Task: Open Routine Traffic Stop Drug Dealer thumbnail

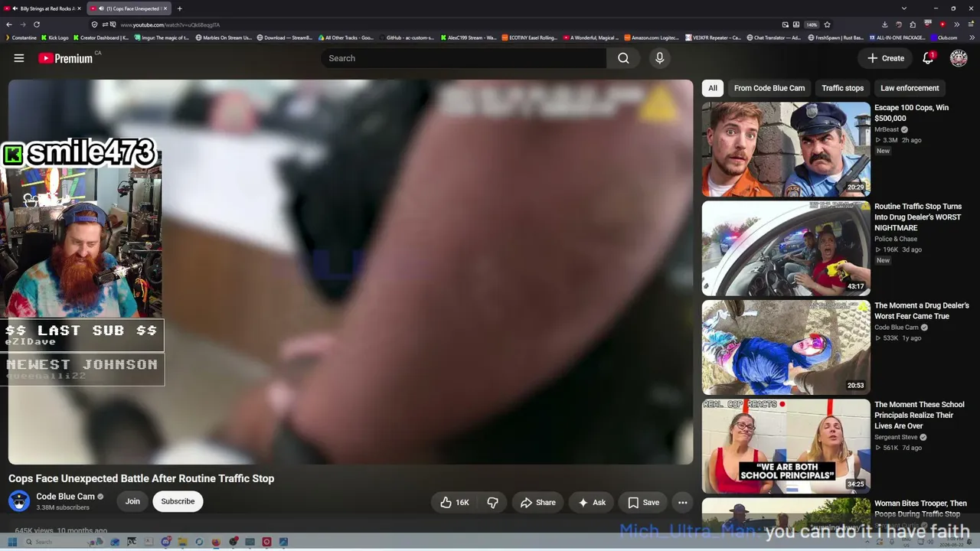Action: [786, 248]
